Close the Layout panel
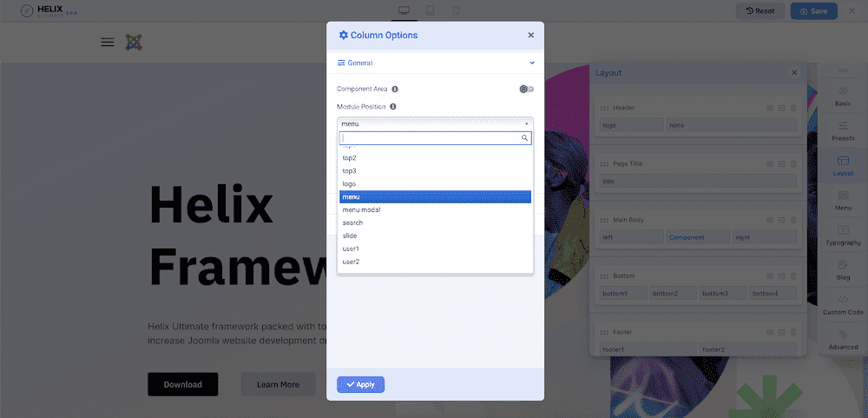 pos(794,73)
